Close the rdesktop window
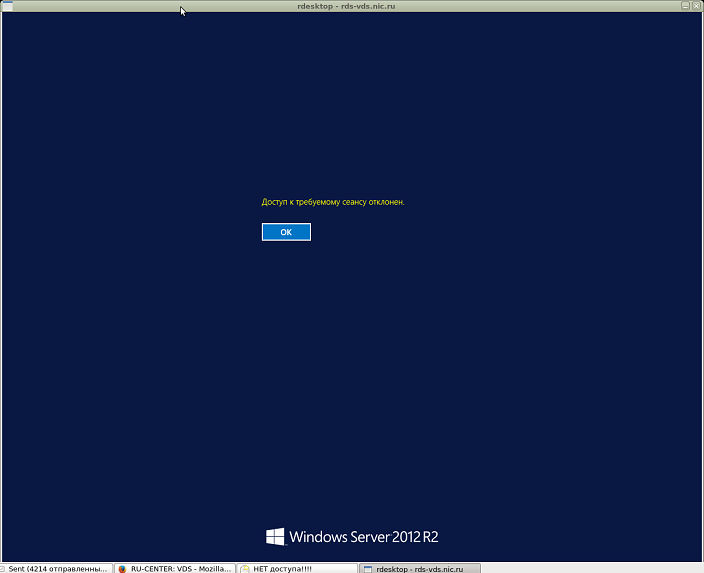The width and height of the screenshot is (704, 573). 697,6
